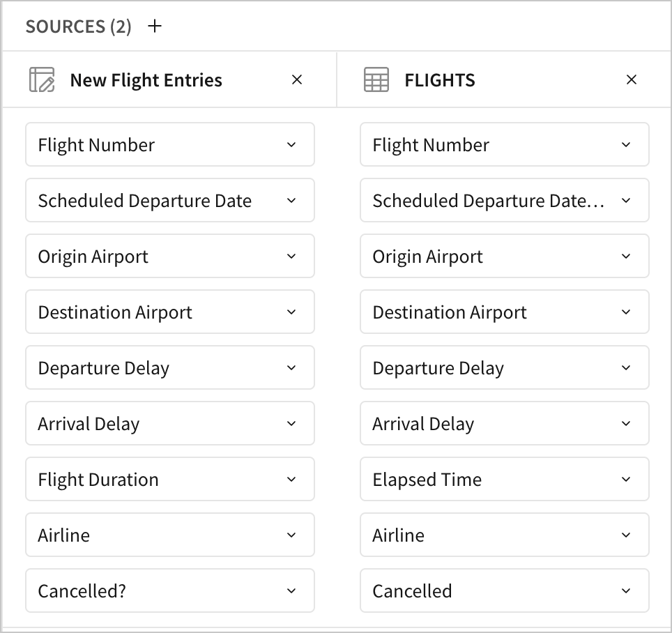This screenshot has height=633, width=672.
Task: Click the FLIGHTS table grid icon
Action: (376, 80)
